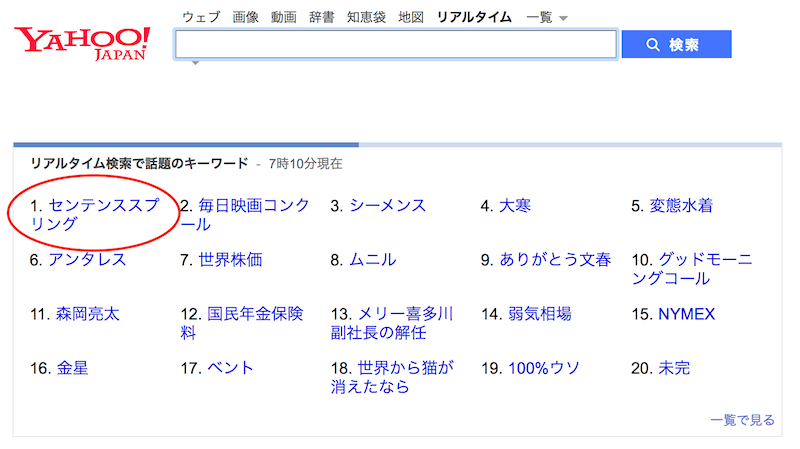Screen dimensions: 800x449
Task: Select the リアルタイム tab
Action: tap(474, 17)
